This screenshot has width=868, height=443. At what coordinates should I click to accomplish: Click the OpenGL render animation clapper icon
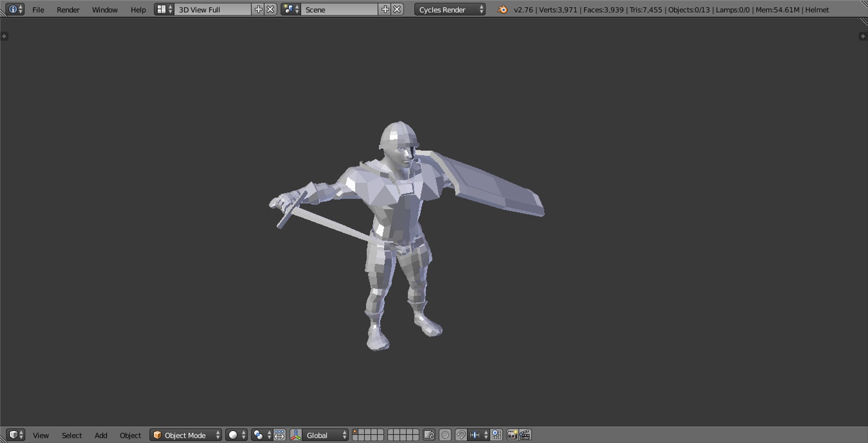tap(525, 435)
